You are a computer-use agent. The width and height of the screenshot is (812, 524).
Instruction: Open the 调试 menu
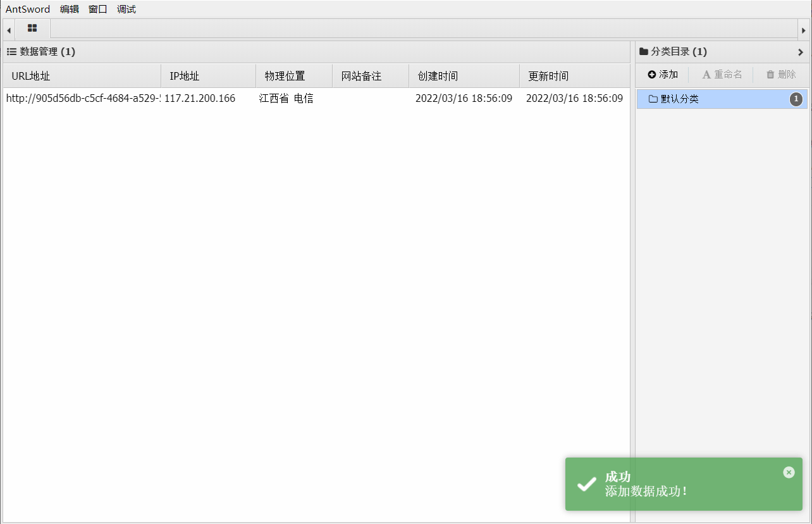click(x=125, y=9)
